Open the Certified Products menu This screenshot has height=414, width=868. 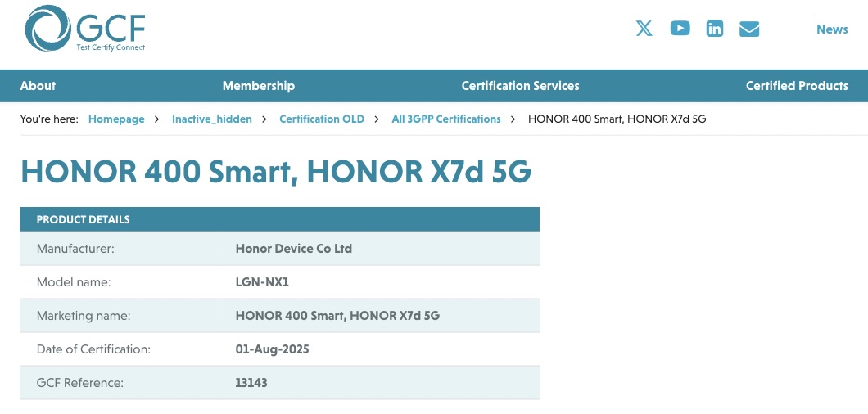pos(797,86)
